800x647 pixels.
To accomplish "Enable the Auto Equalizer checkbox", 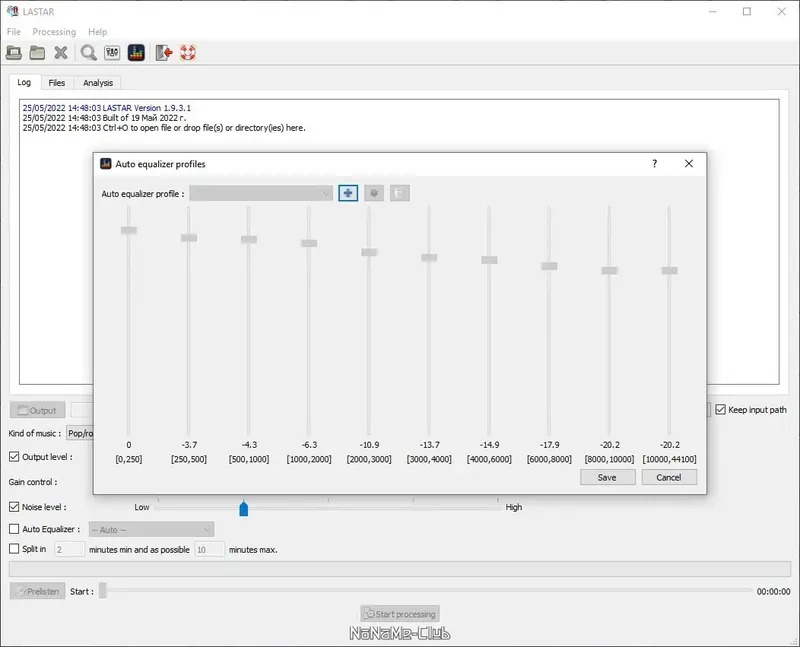I will tap(14, 529).
